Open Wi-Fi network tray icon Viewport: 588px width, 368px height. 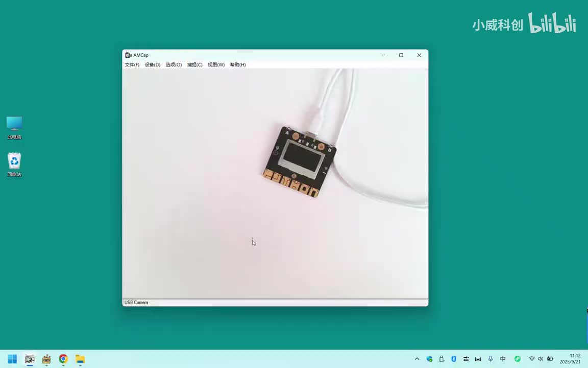(532, 359)
